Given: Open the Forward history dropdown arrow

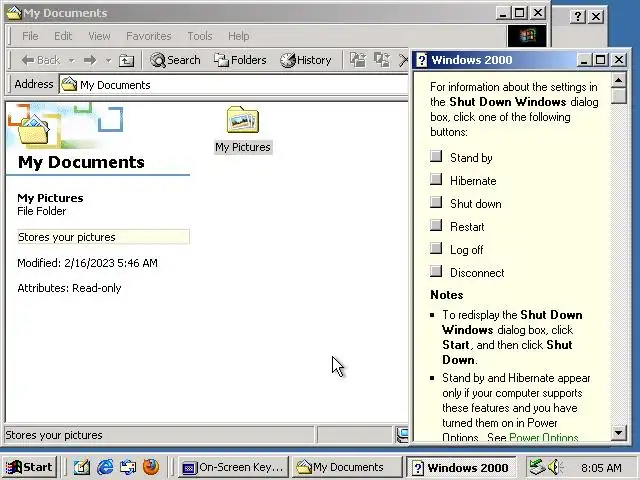Looking at the screenshot, I should pos(108,60).
